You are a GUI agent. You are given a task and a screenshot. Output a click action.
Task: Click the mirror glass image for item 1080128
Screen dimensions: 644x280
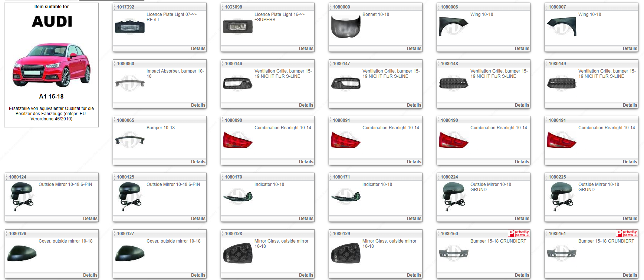coord(237,254)
